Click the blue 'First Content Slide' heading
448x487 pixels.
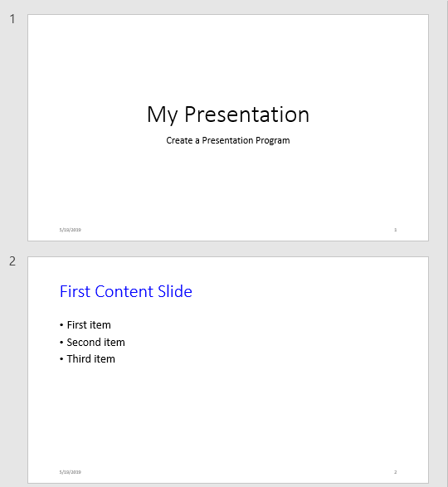[x=126, y=291]
